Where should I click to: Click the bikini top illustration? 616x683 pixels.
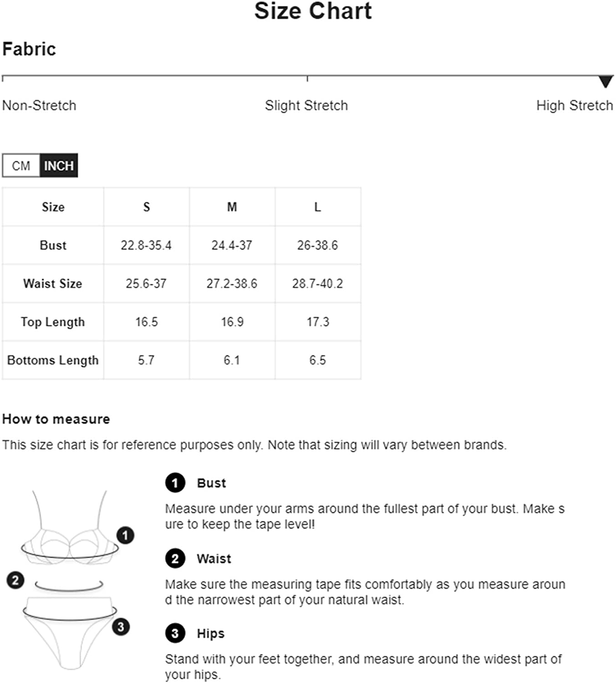pyautogui.click(x=69, y=528)
